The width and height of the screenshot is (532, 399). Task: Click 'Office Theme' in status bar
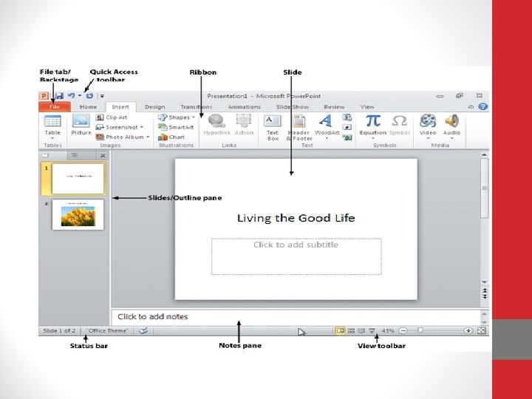(107, 330)
